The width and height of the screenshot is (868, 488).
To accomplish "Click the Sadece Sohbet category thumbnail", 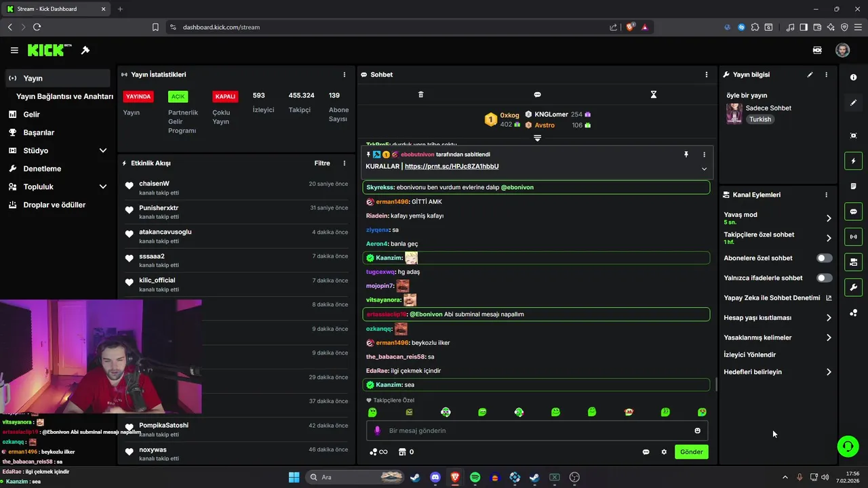I will coord(734,114).
